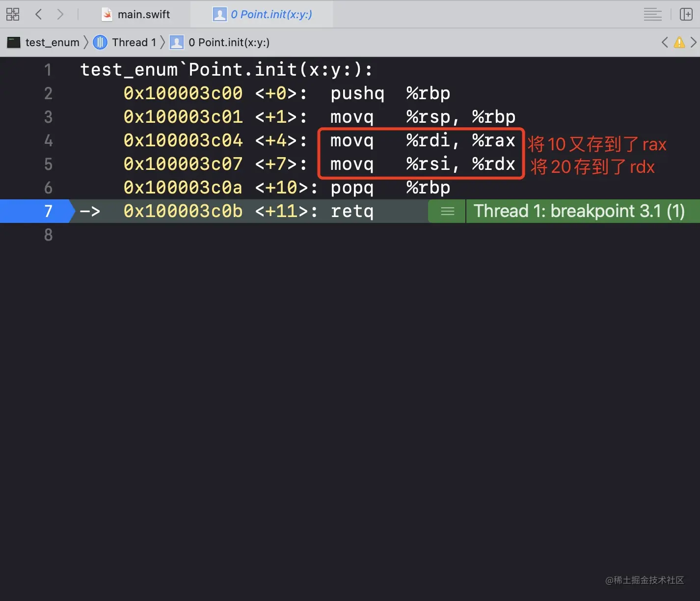Click the Thread 1 blue icon

(100, 42)
